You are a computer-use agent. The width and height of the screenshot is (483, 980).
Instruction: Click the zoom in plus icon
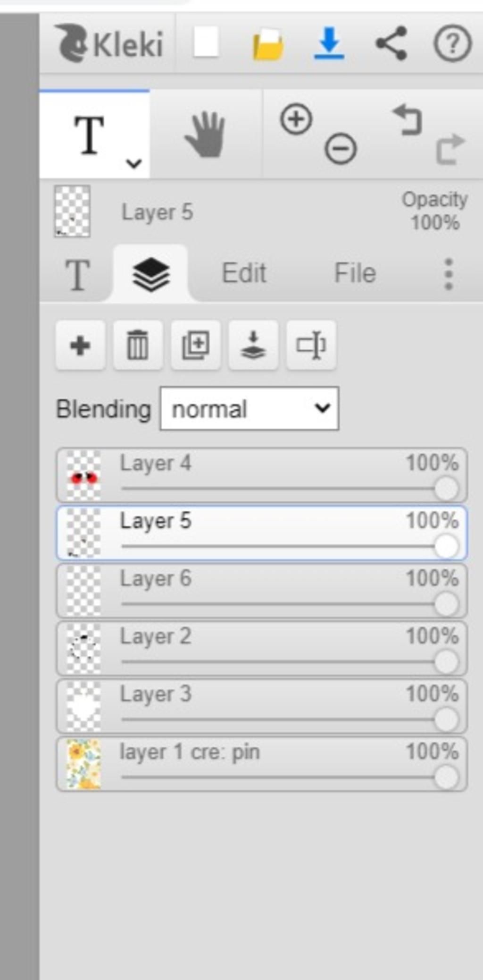[296, 119]
